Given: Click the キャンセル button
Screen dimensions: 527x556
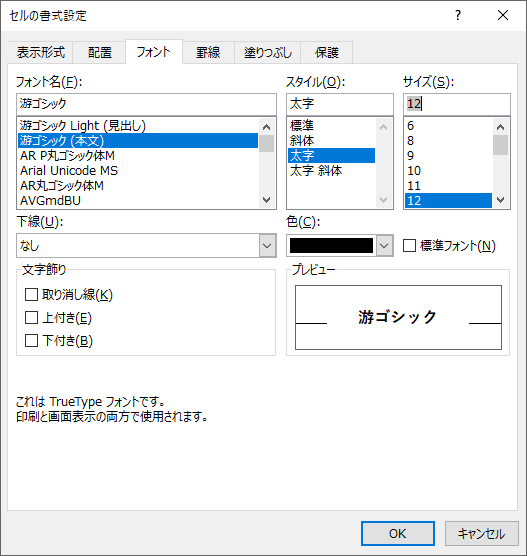Looking at the screenshot, I should click(482, 533).
